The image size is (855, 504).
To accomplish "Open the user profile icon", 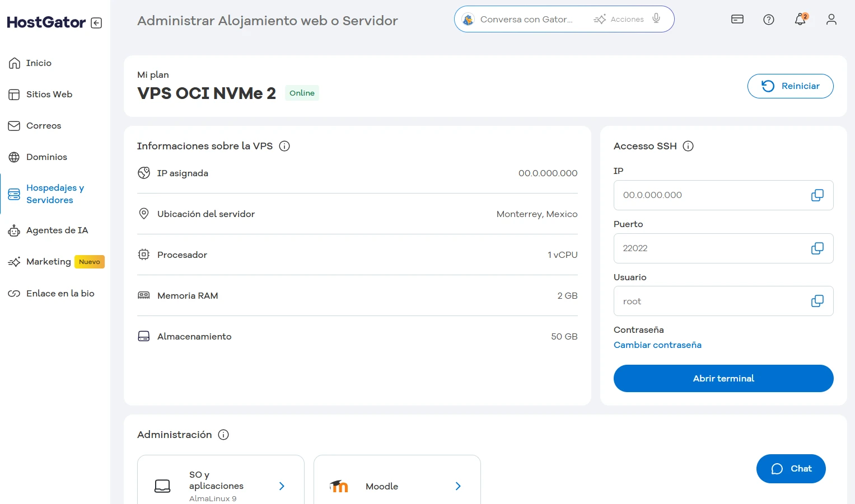I will (x=831, y=19).
